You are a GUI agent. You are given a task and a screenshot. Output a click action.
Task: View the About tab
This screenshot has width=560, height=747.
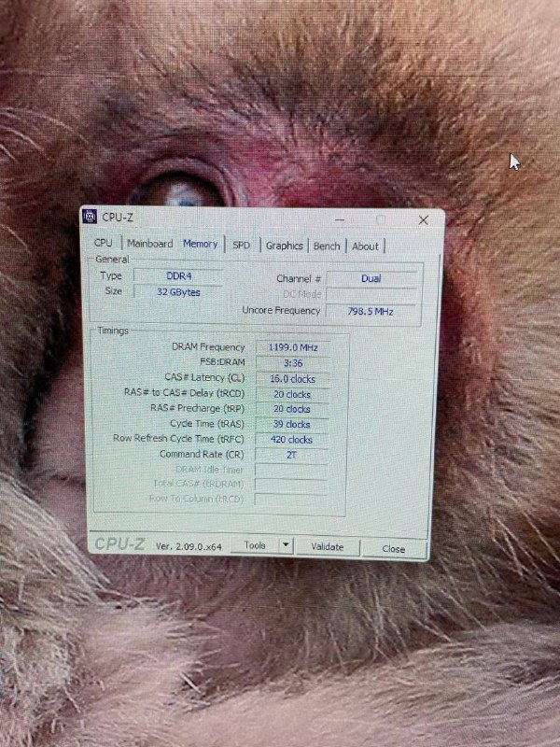pyautogui.click(x=365, y=247)
